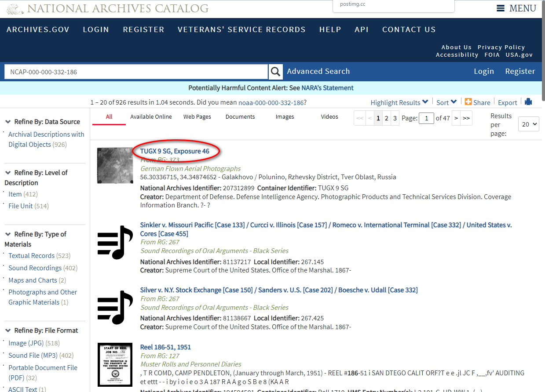This screenshot has width=545, height=392.
Task: Filter by Archival Descriptions with Digital Objects
Action: click(46, 139)
